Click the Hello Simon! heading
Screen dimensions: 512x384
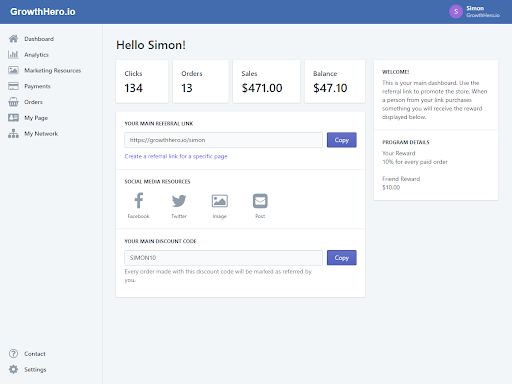[151, 45]
